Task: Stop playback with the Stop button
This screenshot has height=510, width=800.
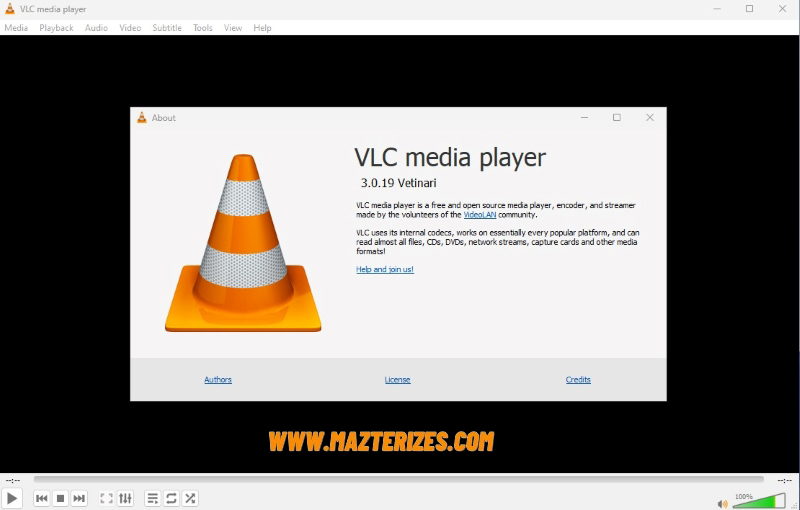Action: (60, 498)
